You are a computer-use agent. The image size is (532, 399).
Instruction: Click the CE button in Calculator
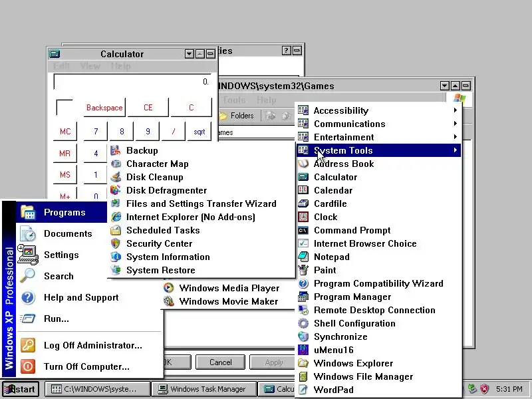click(148, 108)
